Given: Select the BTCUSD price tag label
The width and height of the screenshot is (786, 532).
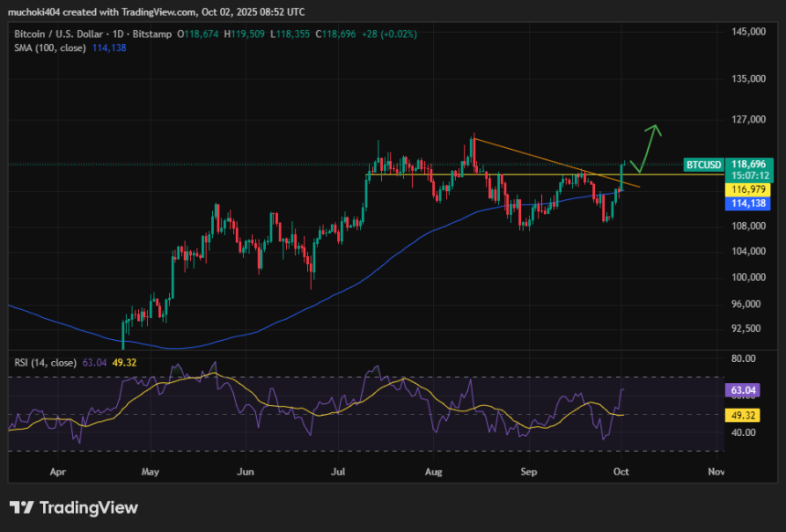Looking at the screenshot, I should [705, 164].
